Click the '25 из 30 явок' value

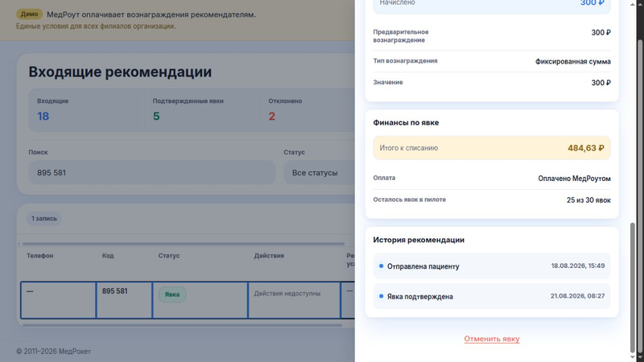click(x=588, y=200)
